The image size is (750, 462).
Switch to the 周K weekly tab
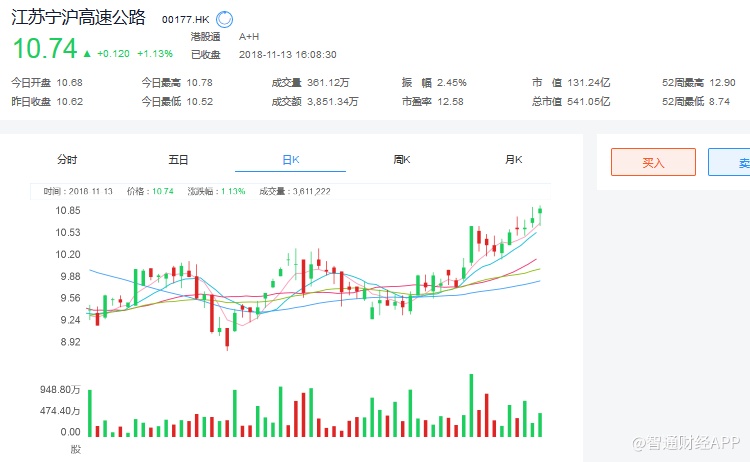(x=402, y=160)
